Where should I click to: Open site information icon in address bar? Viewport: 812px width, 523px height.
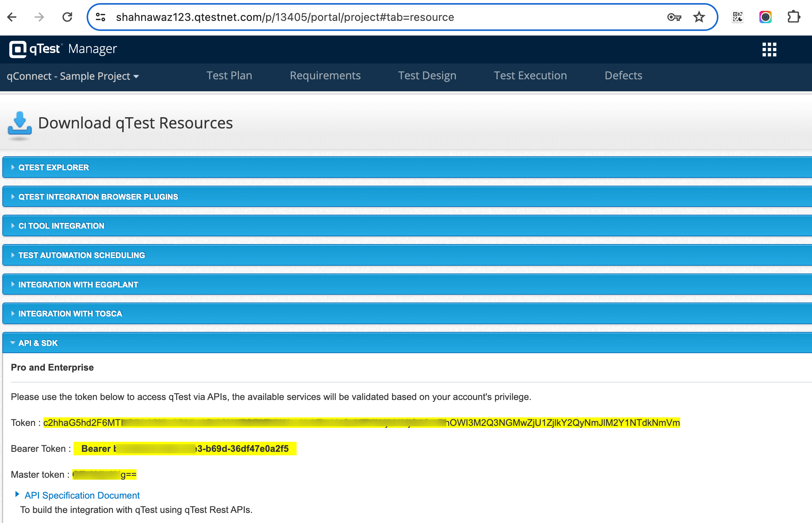click(x=101, y=17)
